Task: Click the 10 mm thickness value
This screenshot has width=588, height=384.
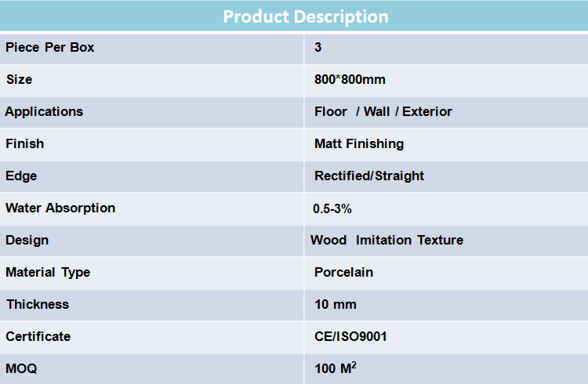Action: coord(336,305)
